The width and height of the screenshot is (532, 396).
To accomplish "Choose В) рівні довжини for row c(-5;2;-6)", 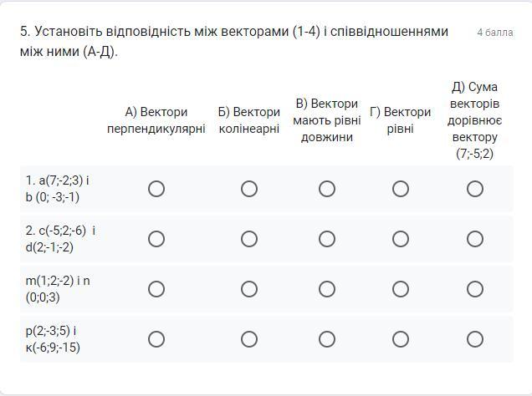I will (x=327, y=239).
